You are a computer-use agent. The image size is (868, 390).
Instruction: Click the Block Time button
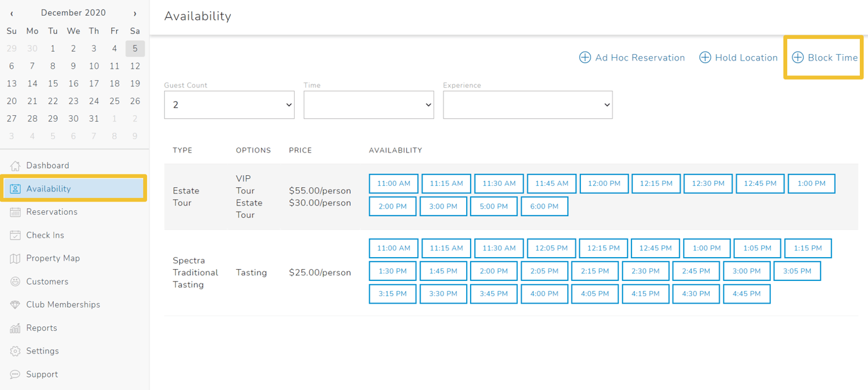(825, 57)
